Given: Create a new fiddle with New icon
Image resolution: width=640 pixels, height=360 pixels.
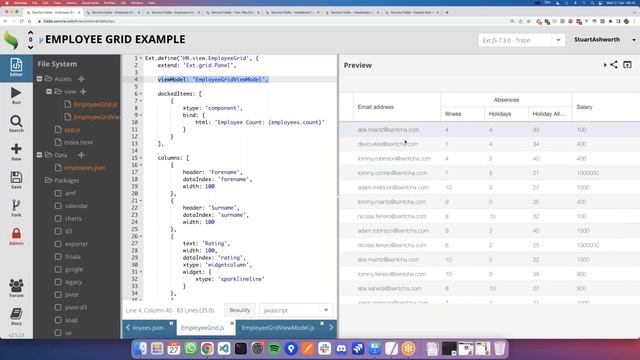Looking at the screenshot, I should [16, 152].
